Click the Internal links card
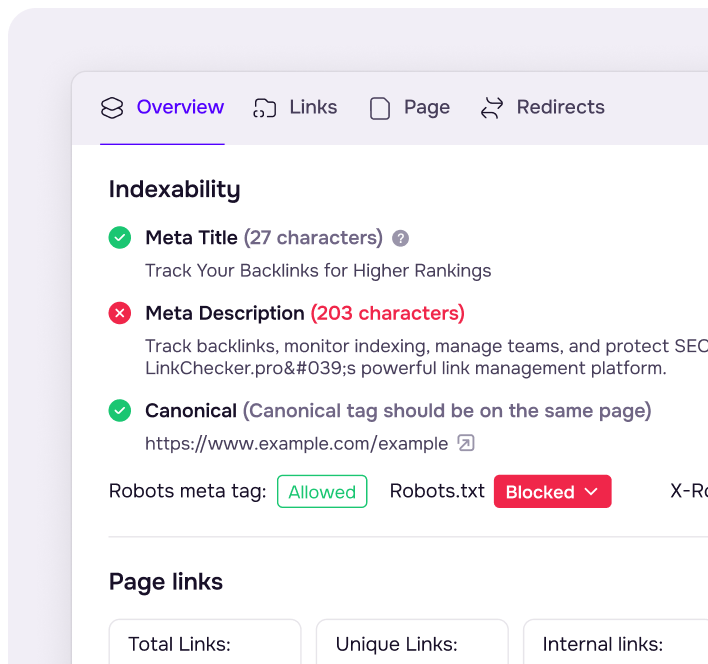This screenshot has height=664, width=708. (615, 642)
